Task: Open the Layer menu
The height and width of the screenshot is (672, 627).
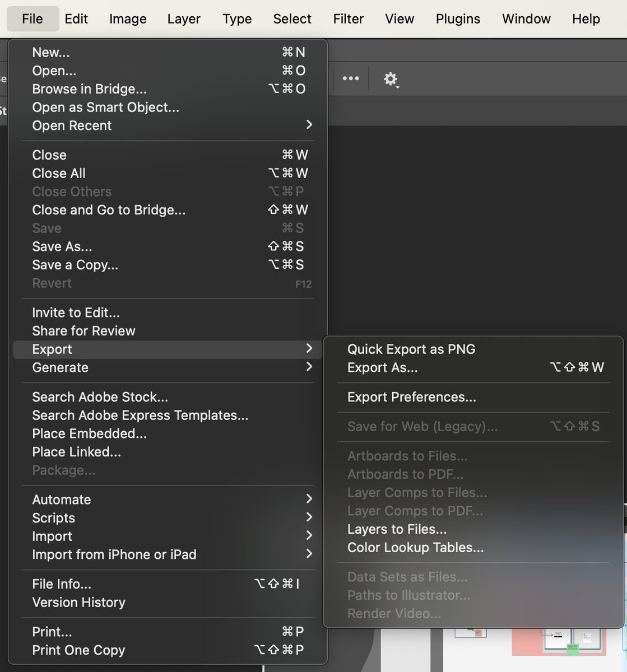Action: click(x=184, y=18)
